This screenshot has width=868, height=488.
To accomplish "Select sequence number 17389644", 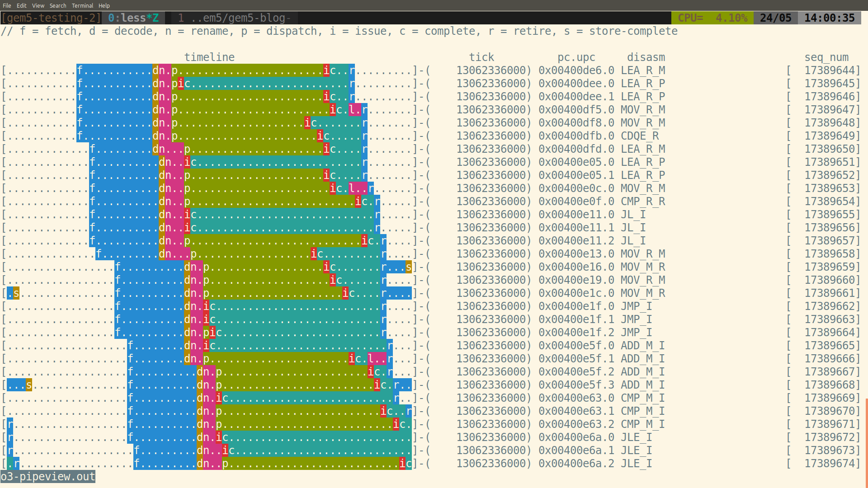I will [x=830, y=70].
